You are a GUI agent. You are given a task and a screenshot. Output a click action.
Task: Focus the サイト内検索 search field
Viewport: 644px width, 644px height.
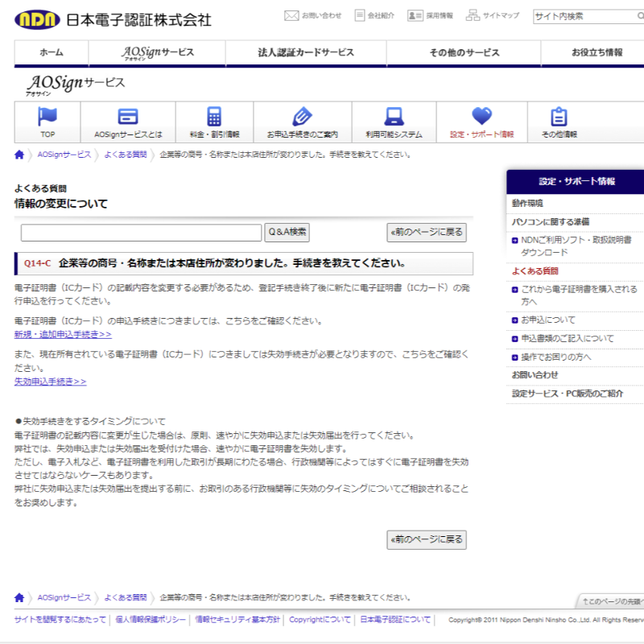click(x=584, y=16)
